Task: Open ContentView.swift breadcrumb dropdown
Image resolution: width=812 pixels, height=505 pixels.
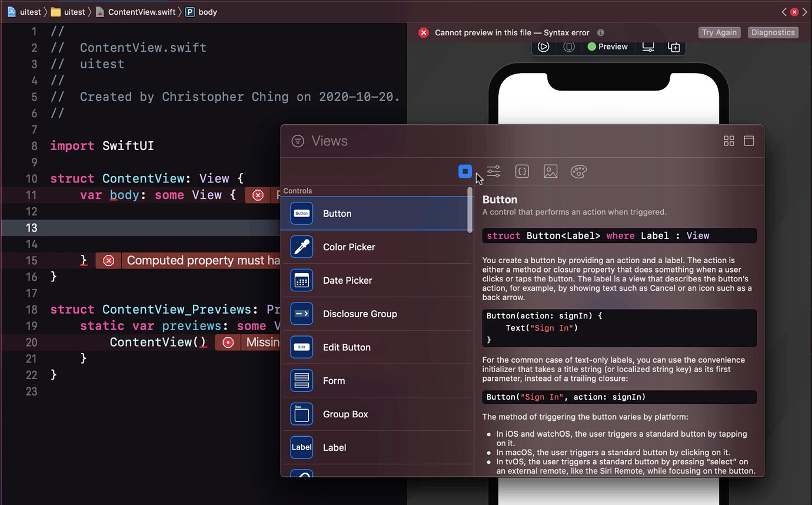Action: [141, 12]
